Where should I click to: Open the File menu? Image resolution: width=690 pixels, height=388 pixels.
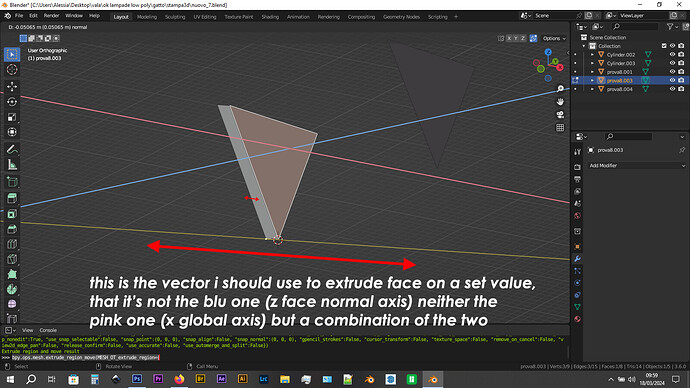point(19,16)
